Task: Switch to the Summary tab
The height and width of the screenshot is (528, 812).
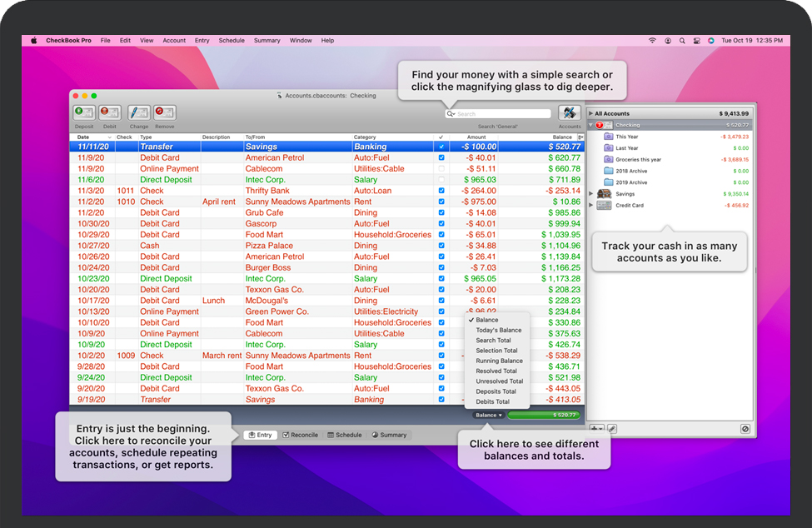Action: coord(389,435)
